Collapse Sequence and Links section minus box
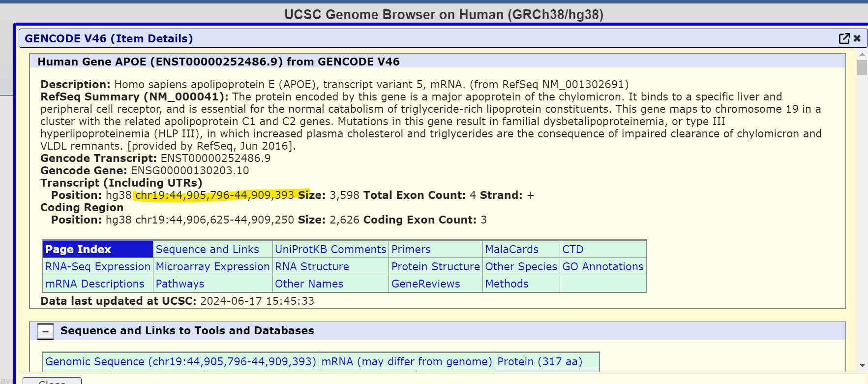This screenshot has height=384, width=868. tap(45, 331)
